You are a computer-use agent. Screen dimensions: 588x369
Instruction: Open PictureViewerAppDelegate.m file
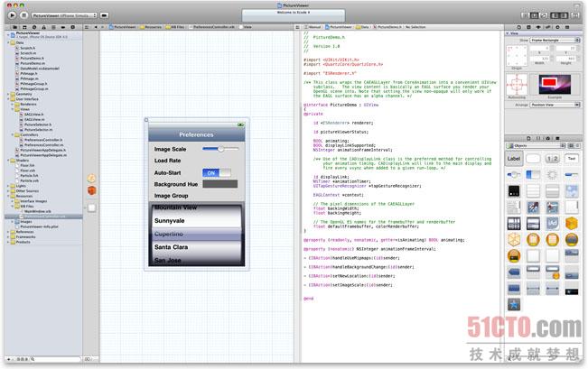tap(42, 155)
